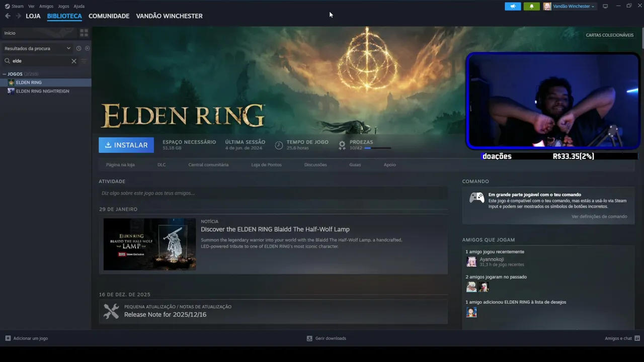Open Ver definições de comando link

(x=599, y=217)
